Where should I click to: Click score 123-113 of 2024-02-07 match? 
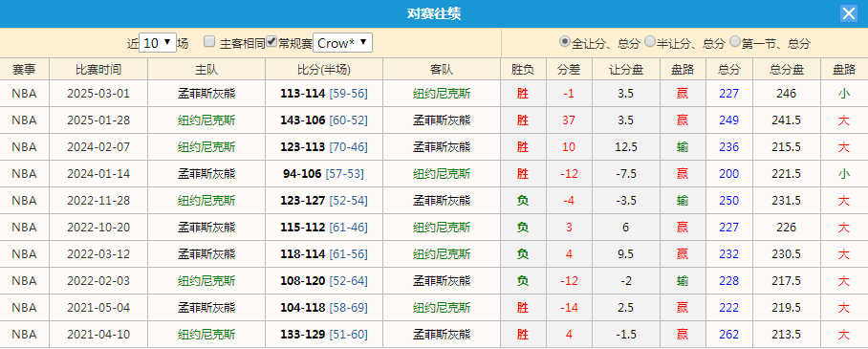click(303, 147)
